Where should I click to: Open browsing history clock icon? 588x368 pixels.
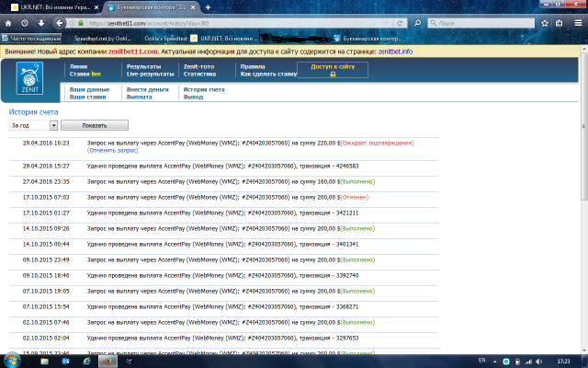(x=25, y=23)
